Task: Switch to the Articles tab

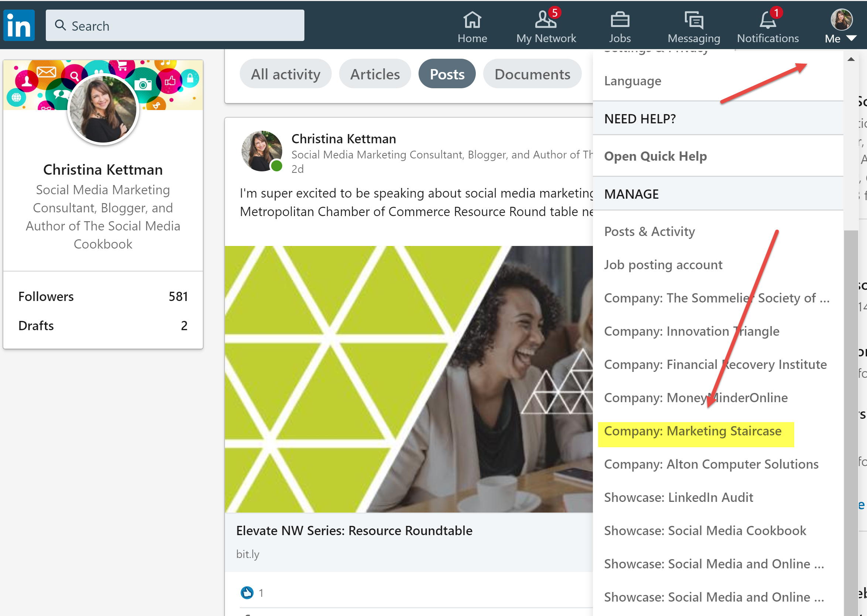Action: [x=375, y=74]
